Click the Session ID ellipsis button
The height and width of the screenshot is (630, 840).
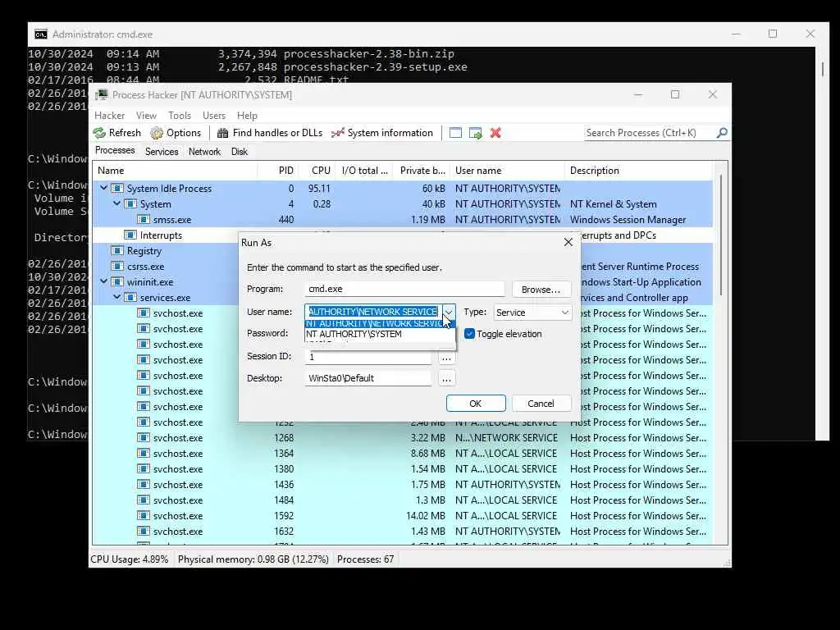pos(446,358)
